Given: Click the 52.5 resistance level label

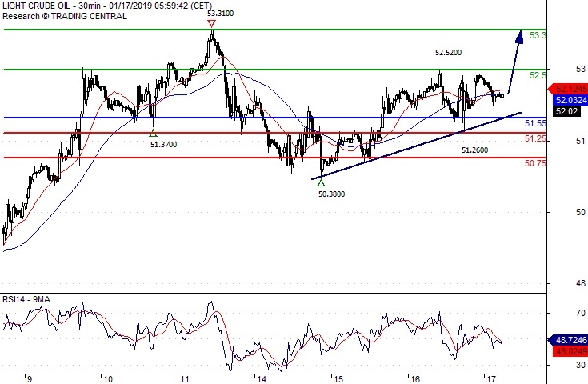Looking at the screenshot, I should (538, 75).
